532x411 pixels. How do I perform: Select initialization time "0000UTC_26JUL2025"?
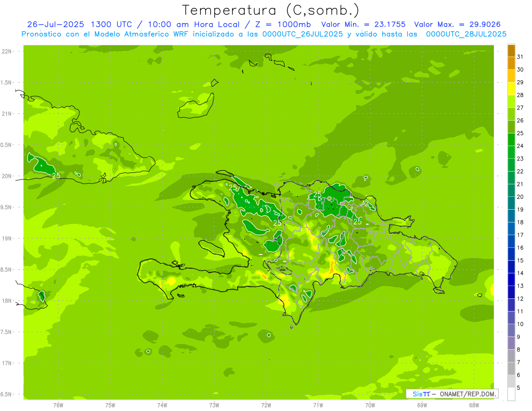(303, 34)
